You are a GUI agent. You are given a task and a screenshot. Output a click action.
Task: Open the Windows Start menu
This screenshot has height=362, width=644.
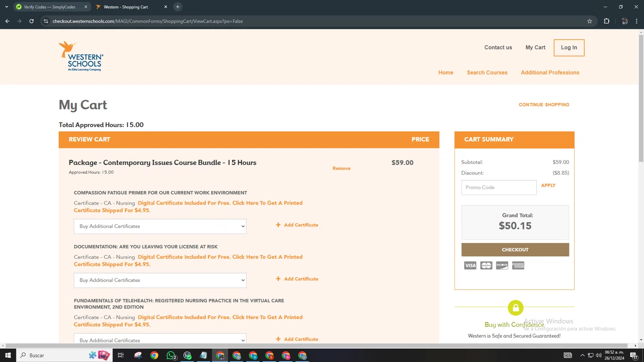pos(8,355)
